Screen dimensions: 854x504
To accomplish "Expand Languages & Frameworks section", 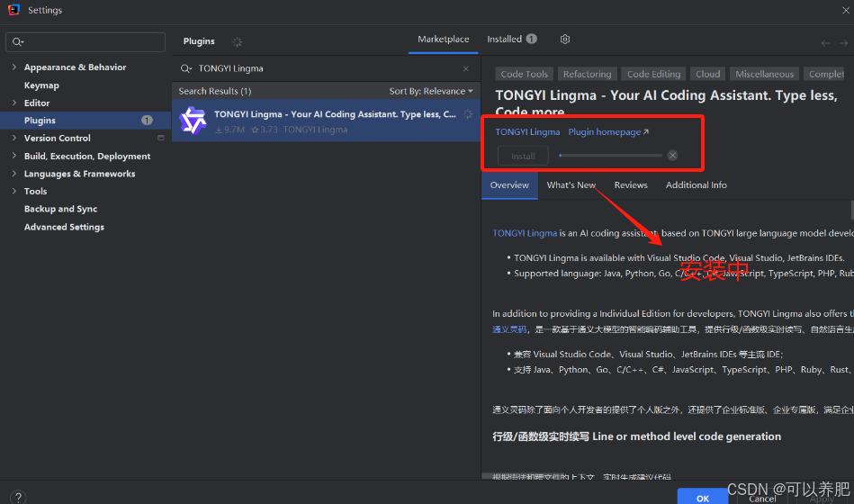I will pyautogui.click(x=14, y=174).
